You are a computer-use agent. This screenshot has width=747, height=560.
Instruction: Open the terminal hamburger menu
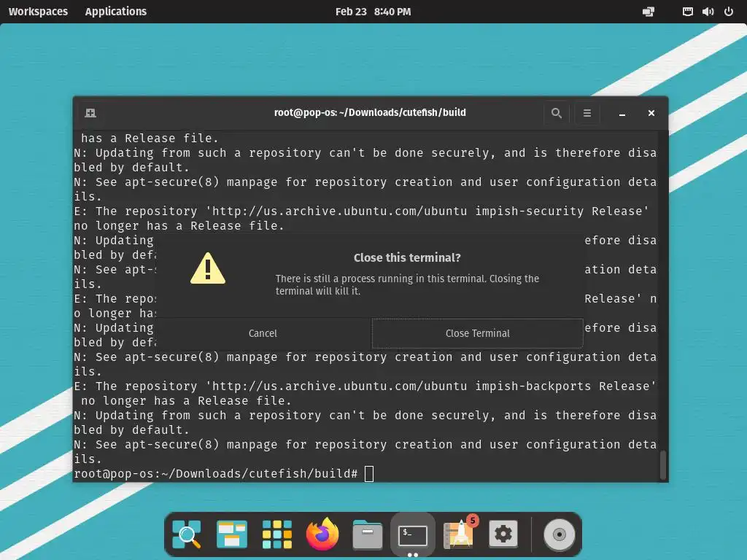click(x=587, y=113)
